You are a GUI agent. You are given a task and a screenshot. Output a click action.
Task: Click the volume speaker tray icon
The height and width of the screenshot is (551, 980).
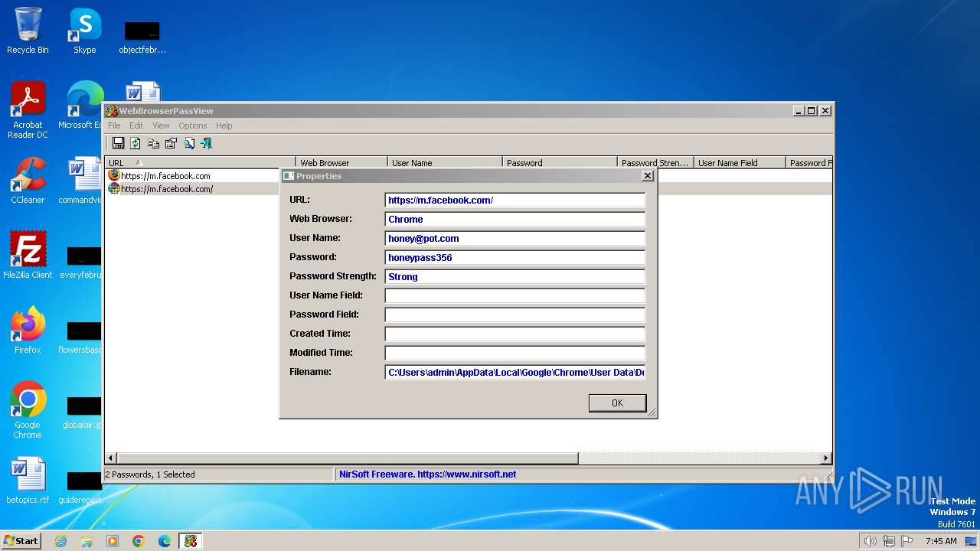click(x=870, y=541)
